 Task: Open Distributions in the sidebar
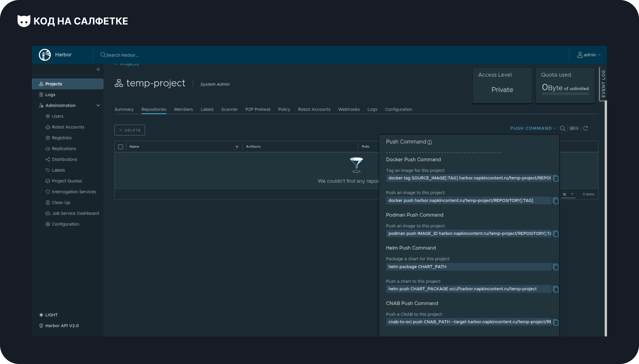(x=64, y=159)
